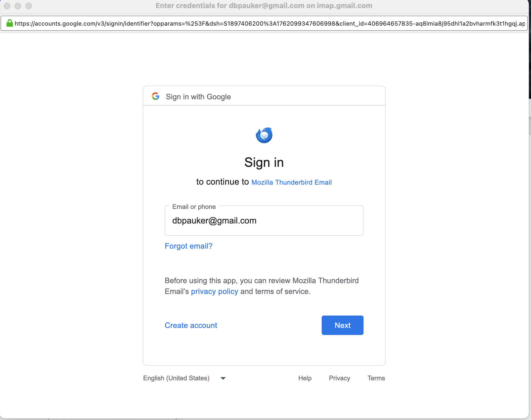Open the English (United States) language dropdown
Viewport: 531px width, 420px height.
(x=184, y=378)
